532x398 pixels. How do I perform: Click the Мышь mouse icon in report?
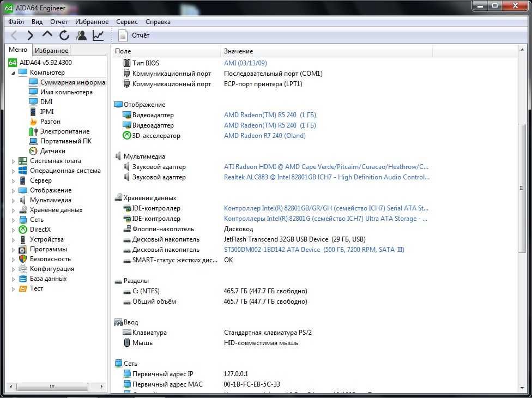tap(127, 343)
